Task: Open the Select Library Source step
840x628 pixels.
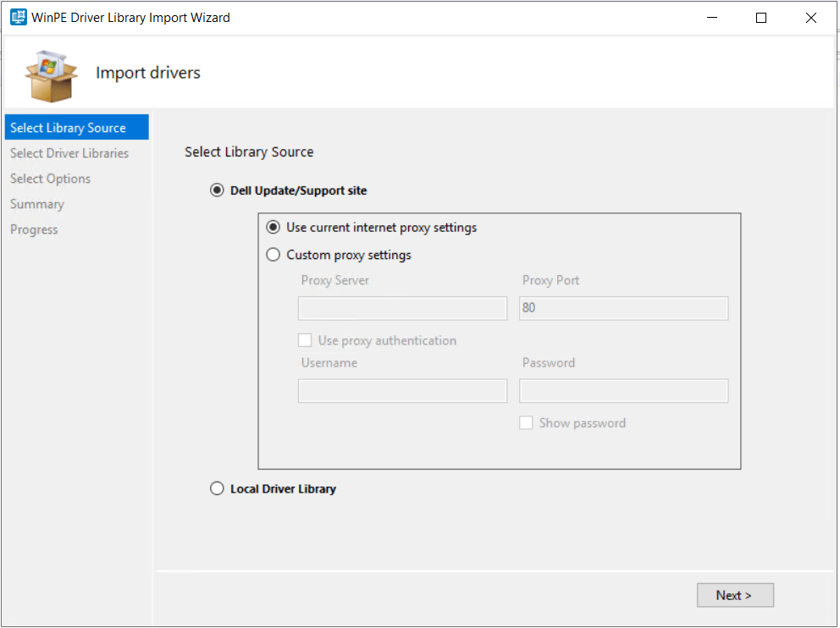Action: [x=68, y=128]
